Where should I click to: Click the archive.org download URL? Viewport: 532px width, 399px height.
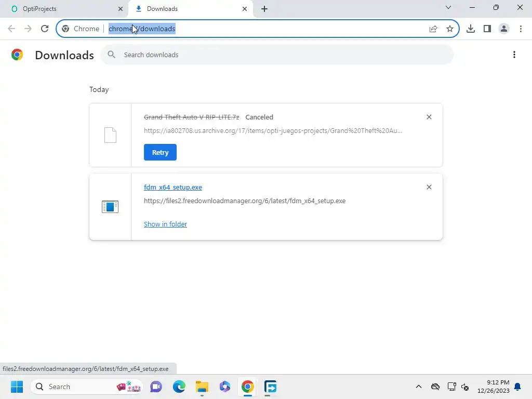(x=273, y=130)
